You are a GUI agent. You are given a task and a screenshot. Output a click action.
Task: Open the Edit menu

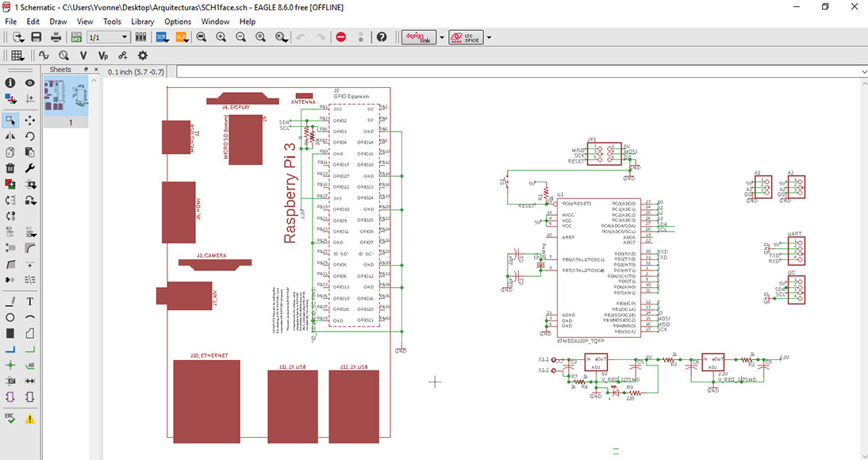(33, 21)
